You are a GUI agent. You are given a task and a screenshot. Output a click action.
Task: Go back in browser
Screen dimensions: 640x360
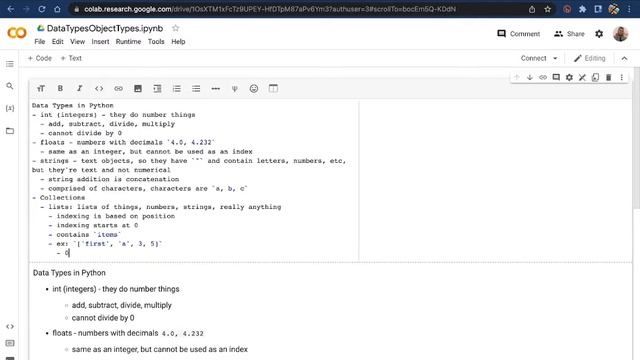pyautogui.click(x=11, y=9)
